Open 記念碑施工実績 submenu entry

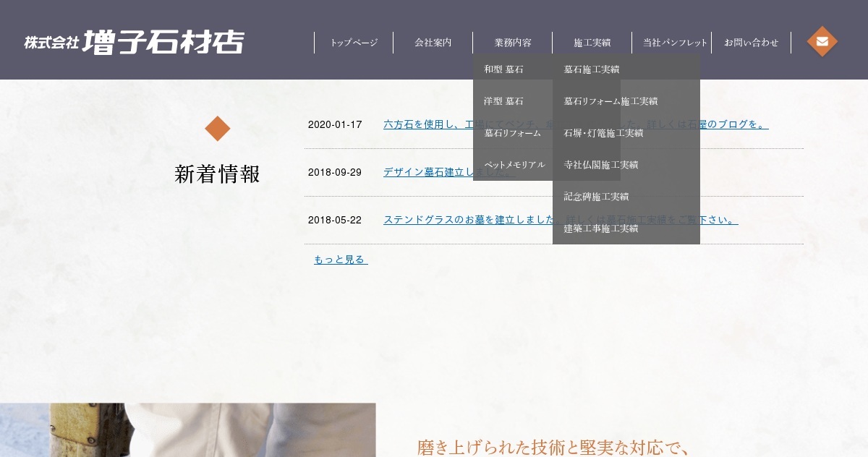tap(626, 197)
